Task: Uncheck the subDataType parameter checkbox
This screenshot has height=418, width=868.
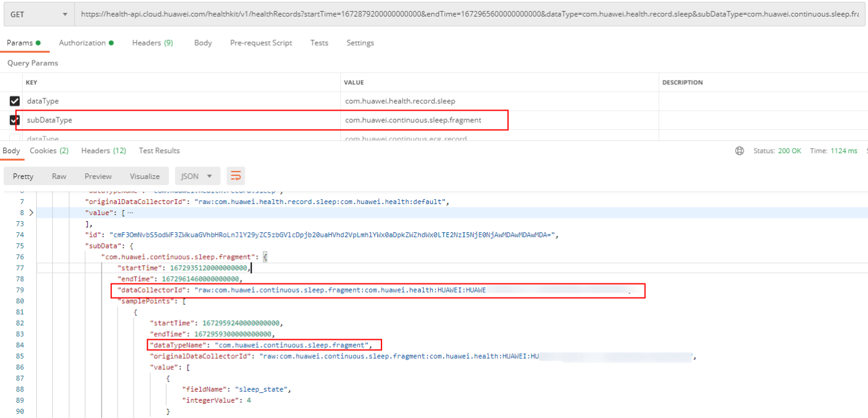Action: (15, 120)
